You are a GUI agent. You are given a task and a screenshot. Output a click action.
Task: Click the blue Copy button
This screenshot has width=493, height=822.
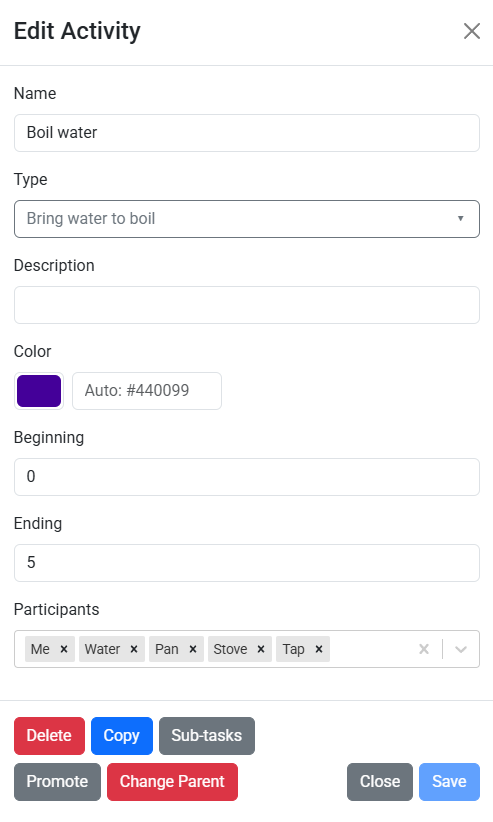[122, 736]
